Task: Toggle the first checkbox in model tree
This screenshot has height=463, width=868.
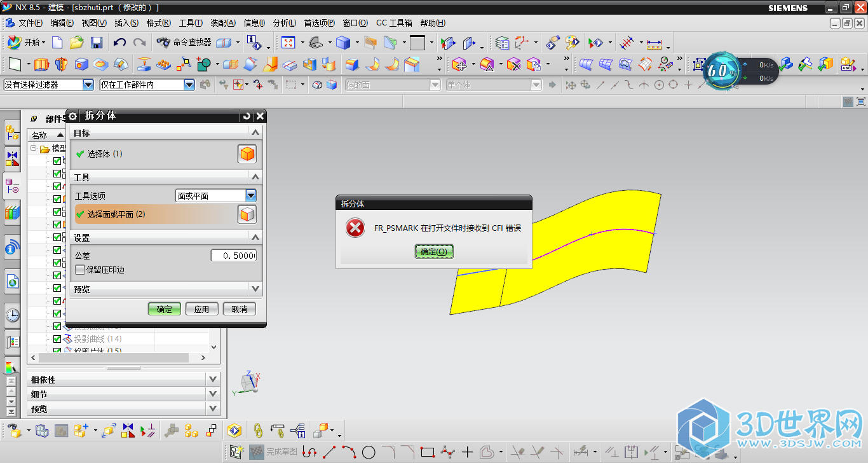Action: [x=57, y=161]
